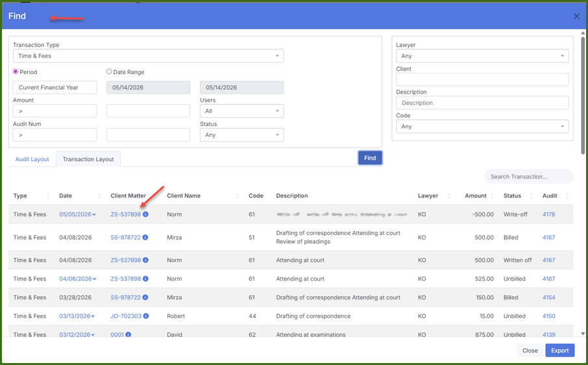This screenshot has height=365, width=588.
Task: Open client matter 0001 link
Action: coord(117,334)
